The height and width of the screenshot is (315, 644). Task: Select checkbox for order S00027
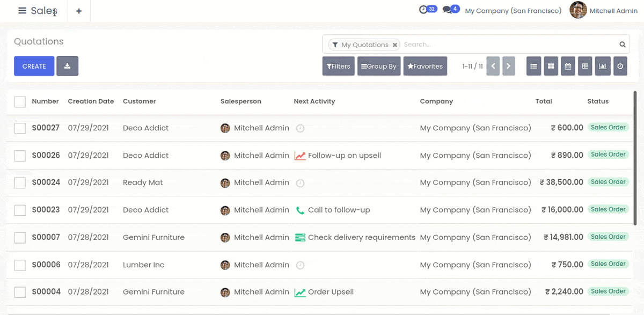pos(20,128)
